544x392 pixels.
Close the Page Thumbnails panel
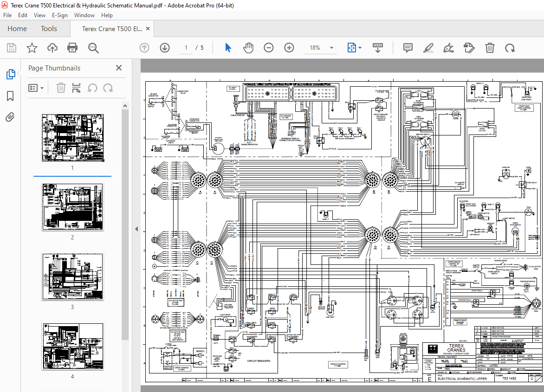click(119, 68)
